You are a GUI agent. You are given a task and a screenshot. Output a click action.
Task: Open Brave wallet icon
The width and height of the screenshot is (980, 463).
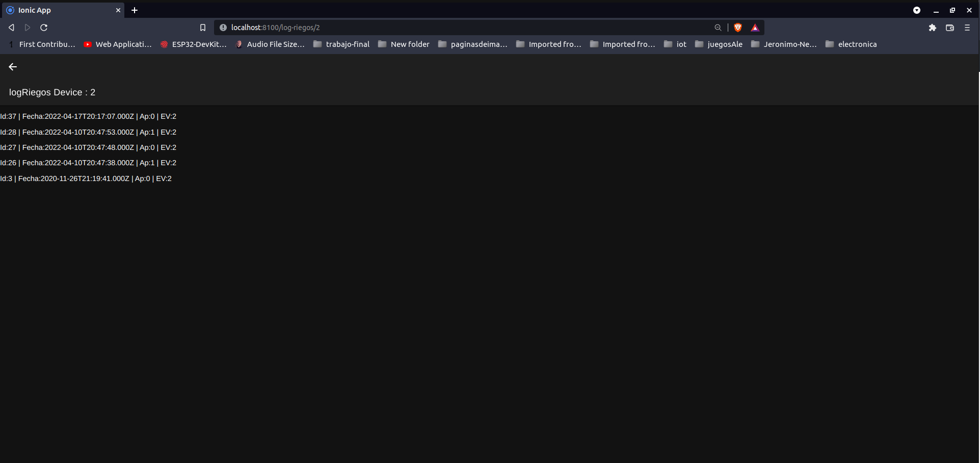pos(950,28)
